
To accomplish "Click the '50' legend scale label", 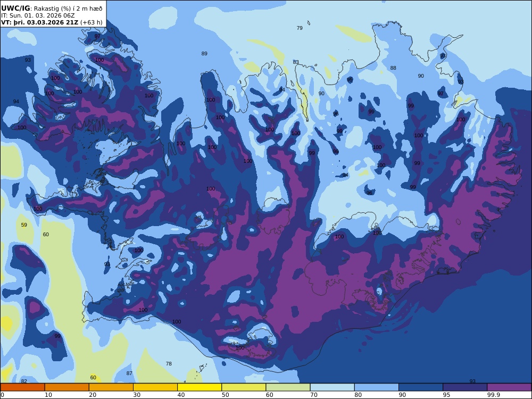I will [x=225, y=395].
